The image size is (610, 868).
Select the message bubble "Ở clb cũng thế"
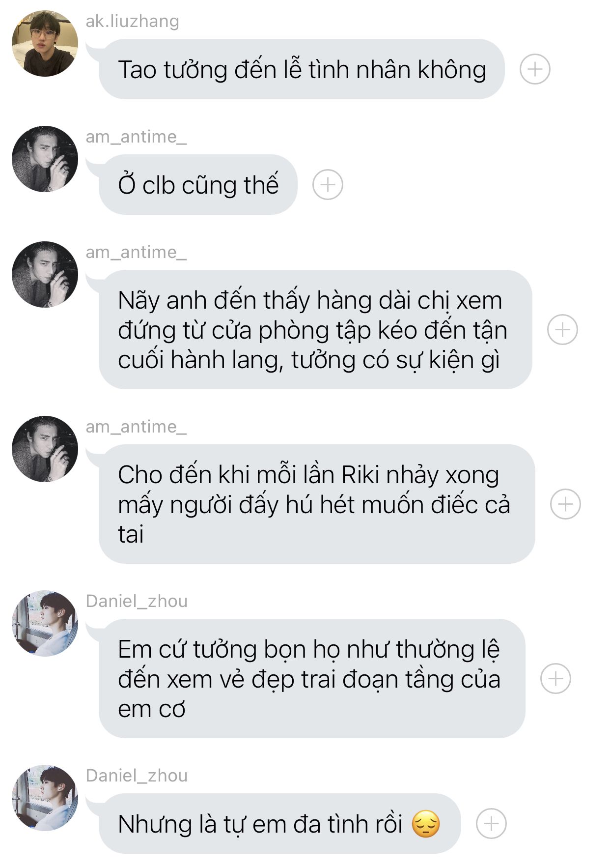point(198,185)
